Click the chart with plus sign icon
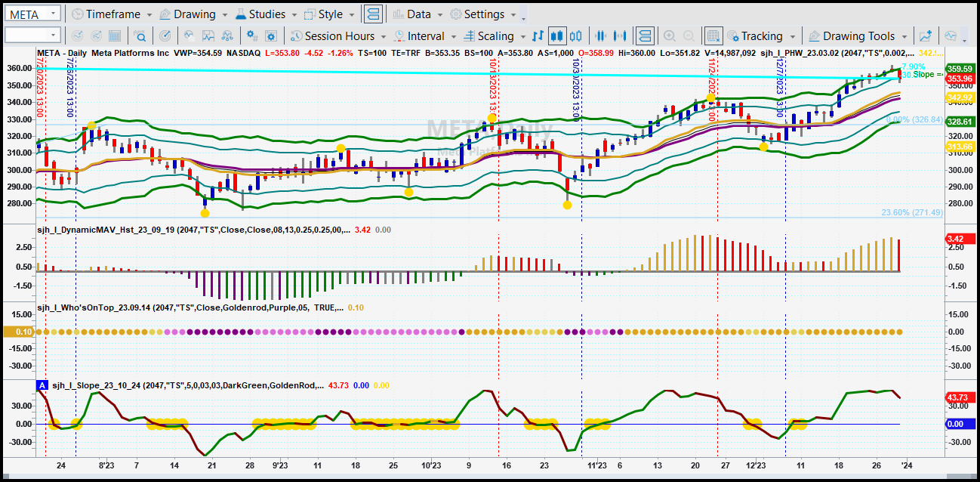 pyautogui.click(x=925, y=36)
